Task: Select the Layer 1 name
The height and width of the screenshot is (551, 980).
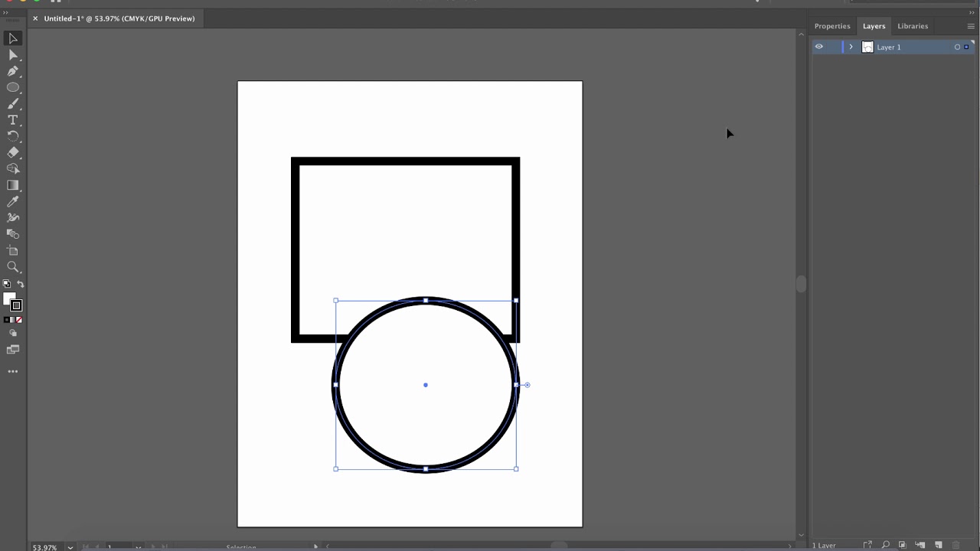Action: tap(889, 47)
